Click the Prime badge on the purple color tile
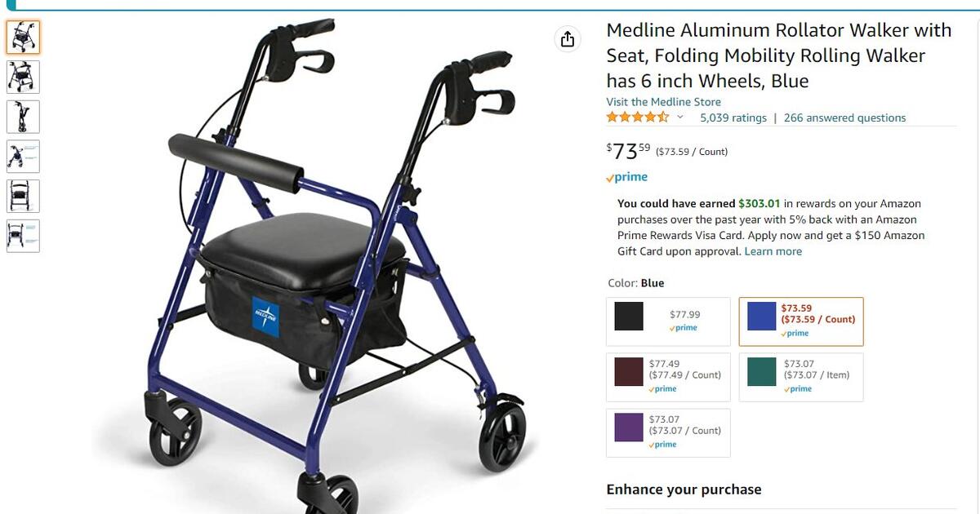This screenshot has width=980, height=514. [x=661, y=444]
